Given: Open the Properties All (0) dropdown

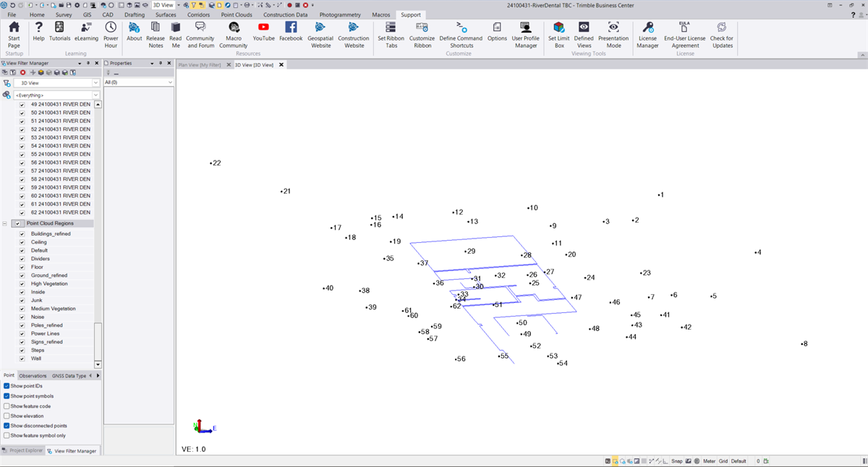Looking at the screenshot, I should click(170, 82).
